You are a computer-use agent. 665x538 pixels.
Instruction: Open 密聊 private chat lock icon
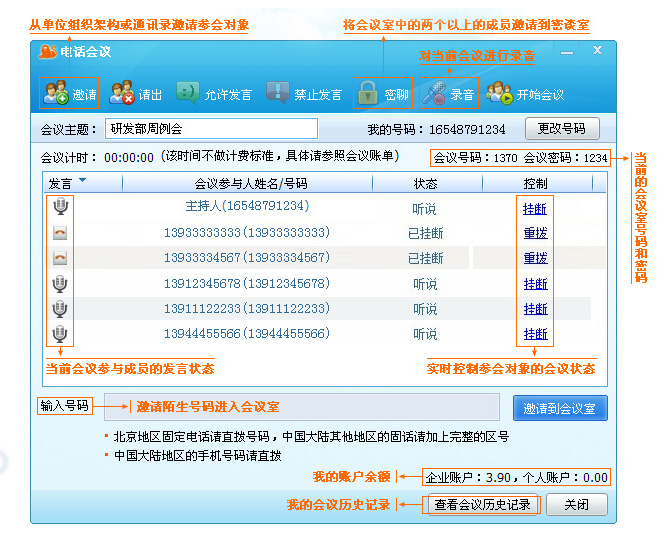pos(368,94)
